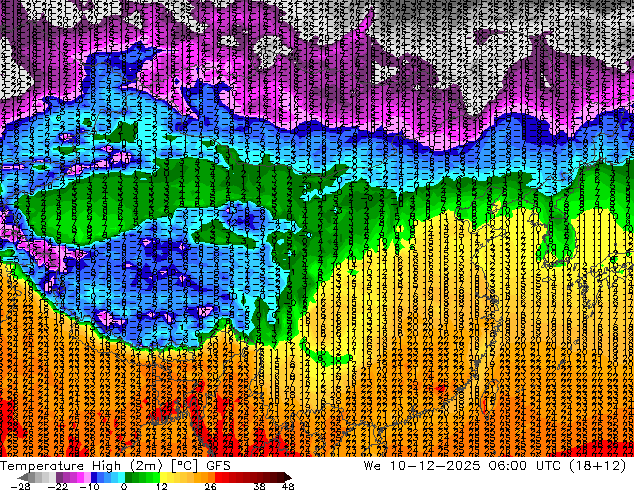The image size is (634, 490).
Task: Click the bright red swatch right of 26
Action: (x=218, y=477)
